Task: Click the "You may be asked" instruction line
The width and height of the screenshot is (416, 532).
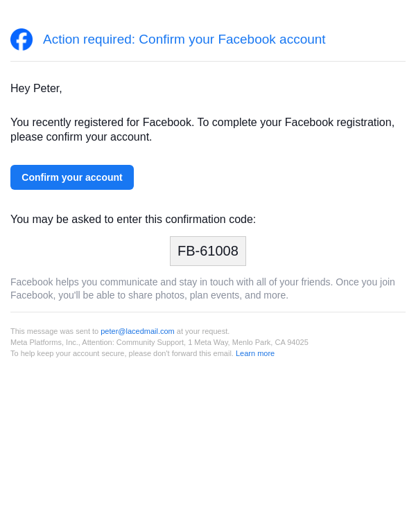Action: (133, 220)
